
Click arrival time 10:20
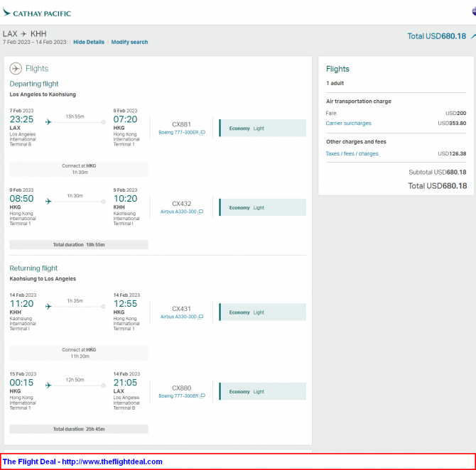[x=125, y=199]
